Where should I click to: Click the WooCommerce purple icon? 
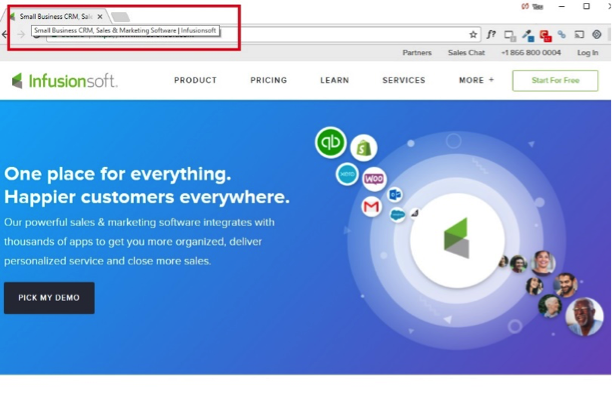[374, 179]
